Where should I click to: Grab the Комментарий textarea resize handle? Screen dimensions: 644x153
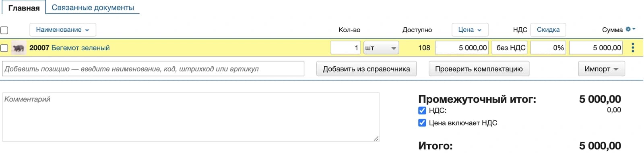[376, 139]
